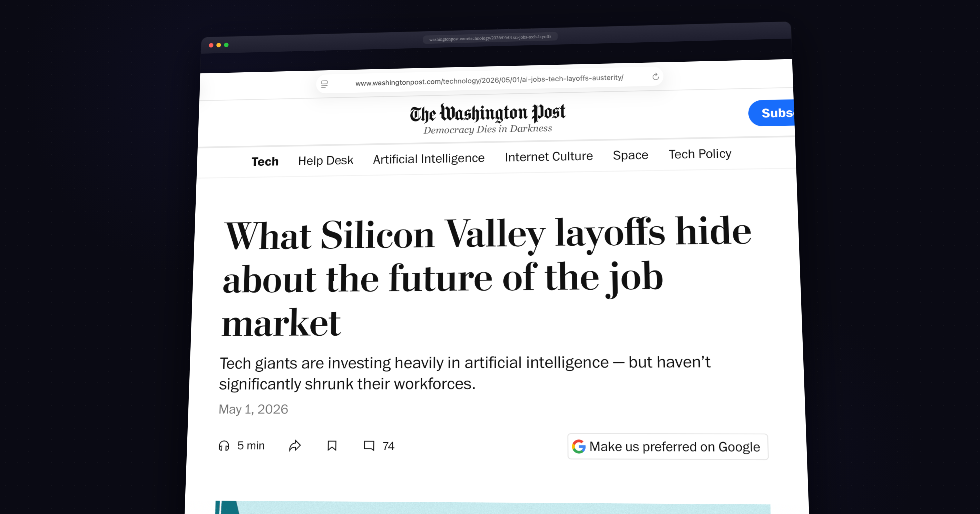Bookmark this article with the save icon
The image size is (980, 514).
pos(332,445)
